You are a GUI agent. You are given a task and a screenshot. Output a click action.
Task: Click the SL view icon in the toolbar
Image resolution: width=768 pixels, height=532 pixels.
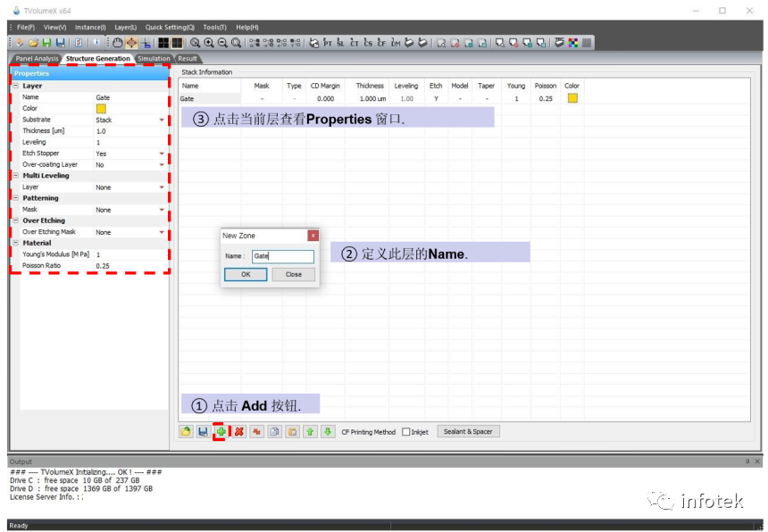[x=340, y=43]
